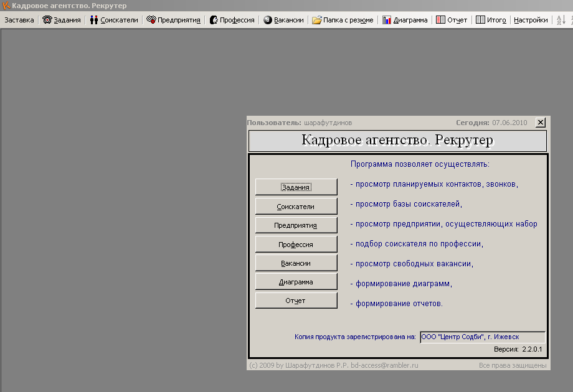Select the Соискатели toolbar icon
The height and width of the screenshot is (392, 573).
tap(112, 19)
